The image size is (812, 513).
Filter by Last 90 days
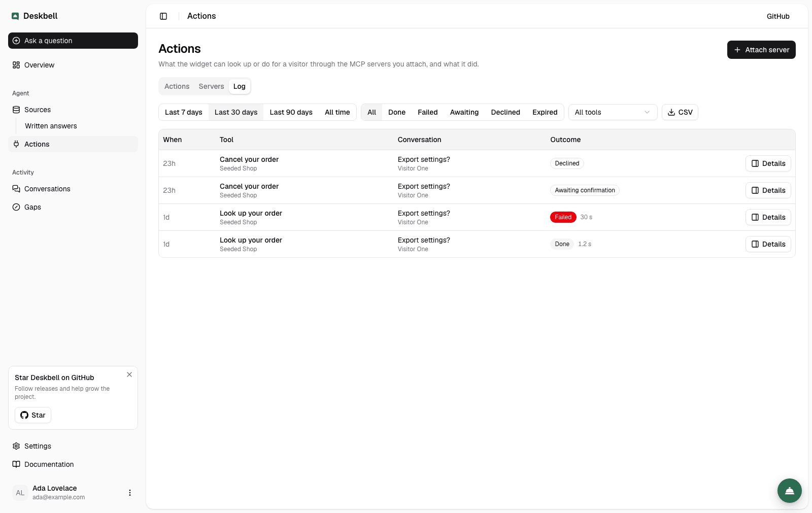(x=291, y=112)
